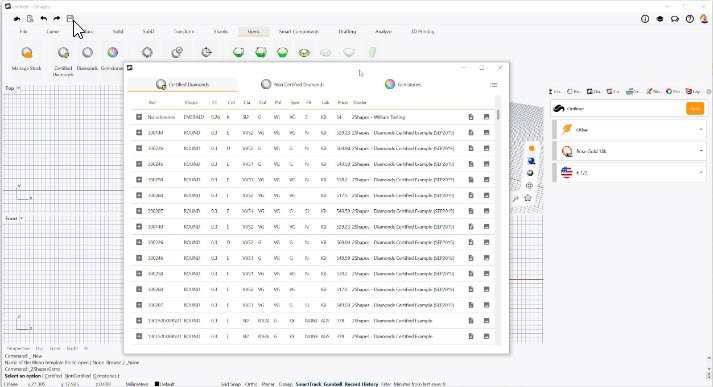Viewport: 713px width, 387px height.
Task: Open the Smart Components ribbon tab
Action: [299, 31]
